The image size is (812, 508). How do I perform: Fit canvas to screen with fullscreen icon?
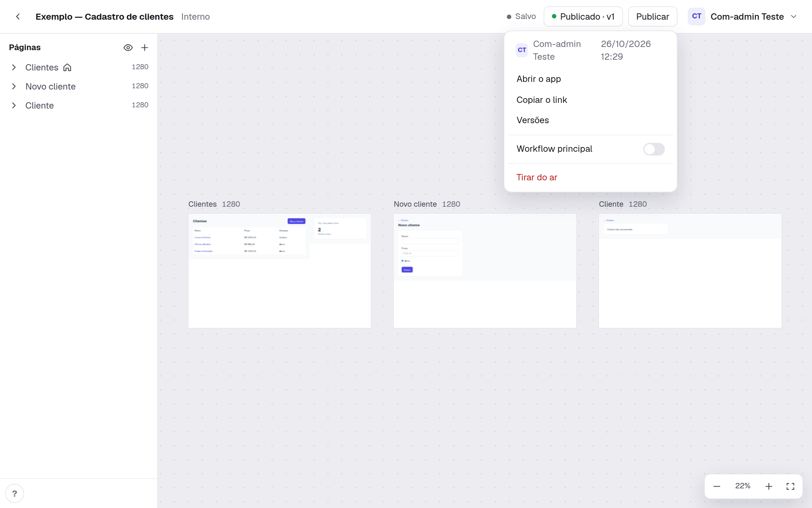point(790,486)
